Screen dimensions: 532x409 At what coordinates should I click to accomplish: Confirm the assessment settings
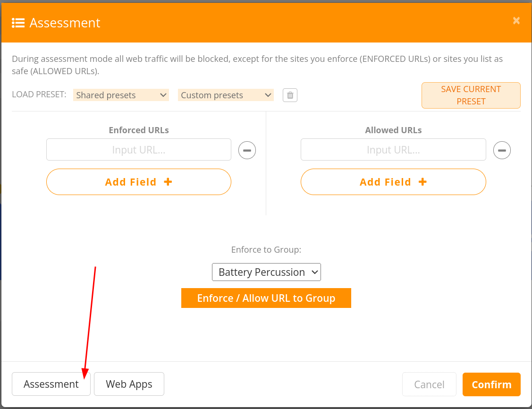pos(491,384)
